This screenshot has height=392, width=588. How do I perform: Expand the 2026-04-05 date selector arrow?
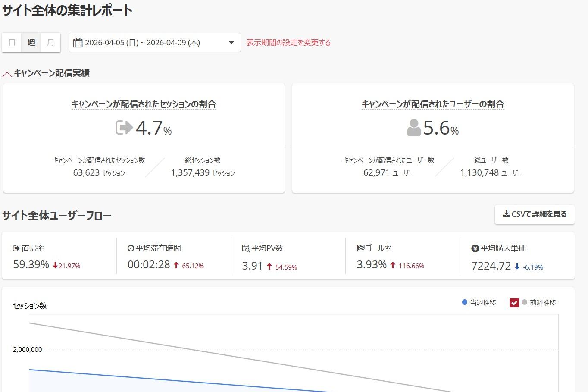coord(231,42)
